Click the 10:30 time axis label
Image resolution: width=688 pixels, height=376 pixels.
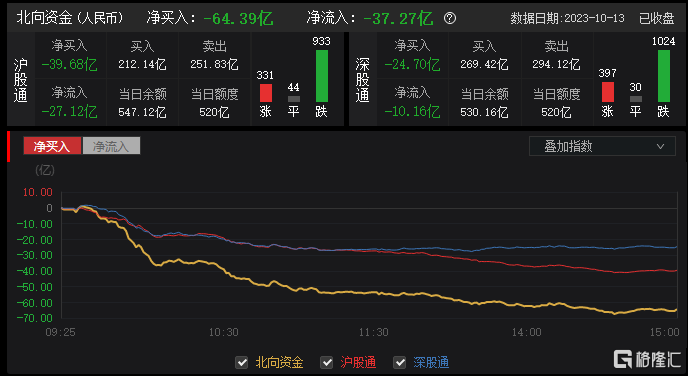click(223, 333)
